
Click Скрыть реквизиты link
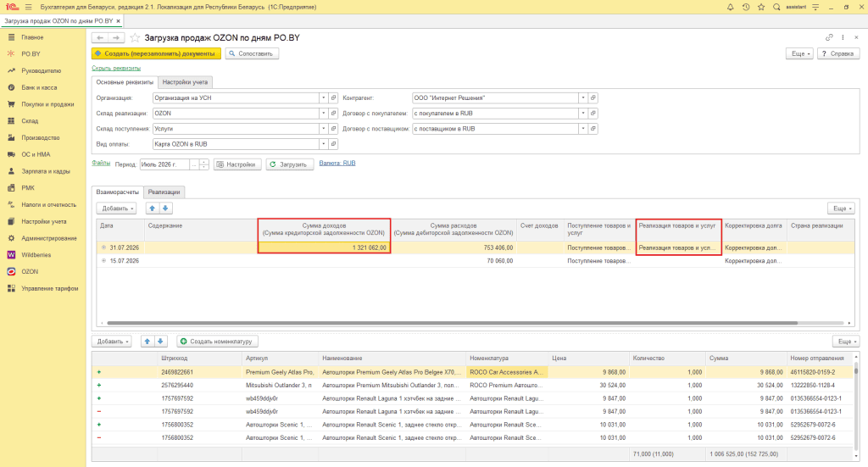click(x=116, y=68)
